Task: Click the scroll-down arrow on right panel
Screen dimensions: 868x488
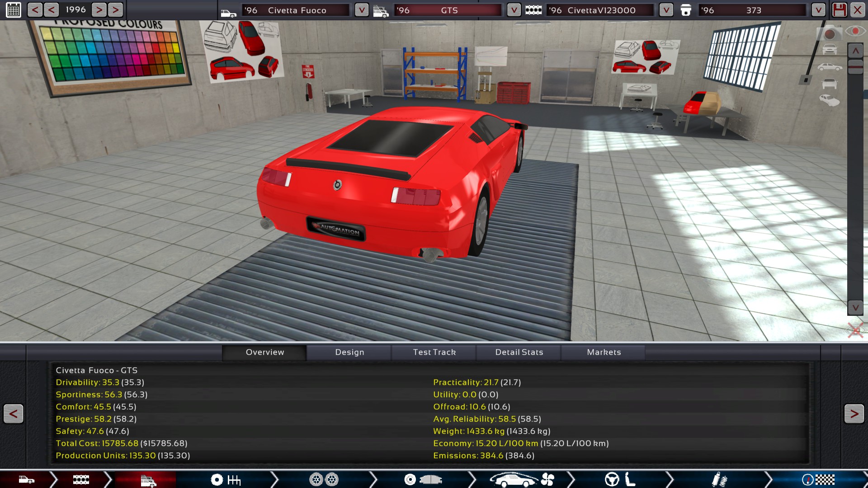Action: click(855, 308)
